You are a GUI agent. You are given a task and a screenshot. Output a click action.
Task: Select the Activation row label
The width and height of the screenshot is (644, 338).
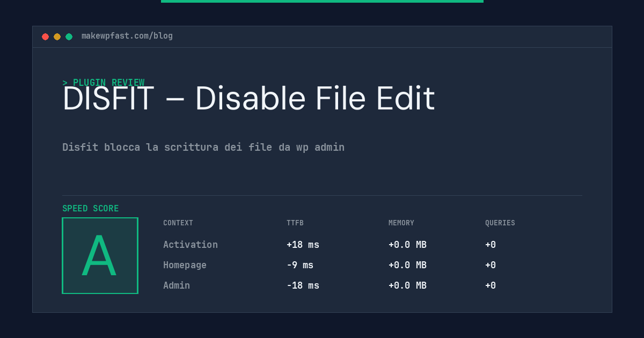coord(191,245)
